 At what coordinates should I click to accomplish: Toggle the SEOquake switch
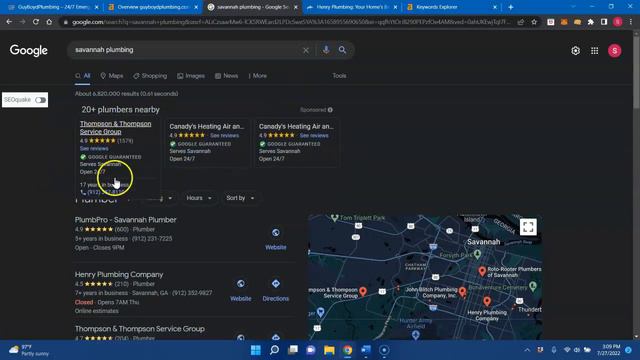pos(40,100)
